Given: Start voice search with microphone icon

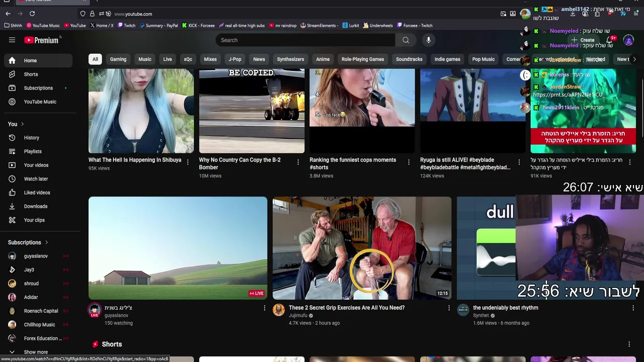Looking at the screenshot, I should 428,40.
